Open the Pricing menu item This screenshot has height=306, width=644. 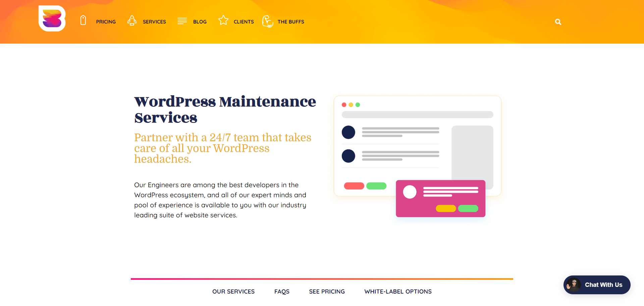click(106, 22)
